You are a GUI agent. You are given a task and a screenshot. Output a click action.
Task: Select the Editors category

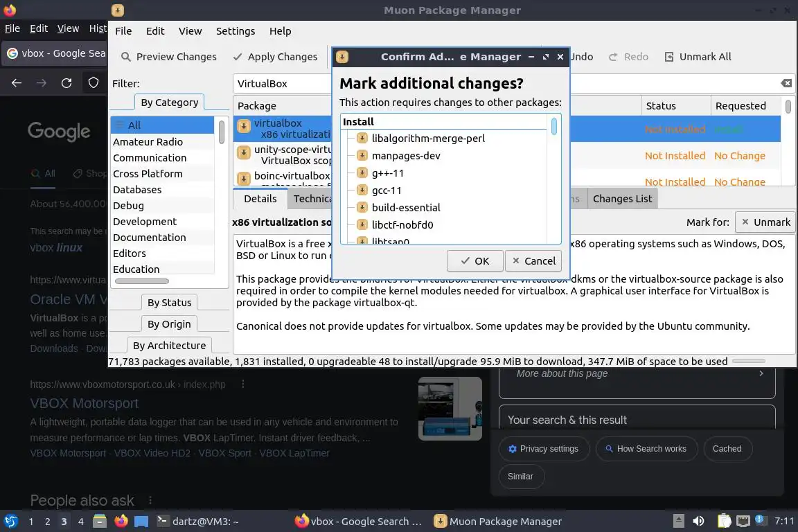click(162, 253)
